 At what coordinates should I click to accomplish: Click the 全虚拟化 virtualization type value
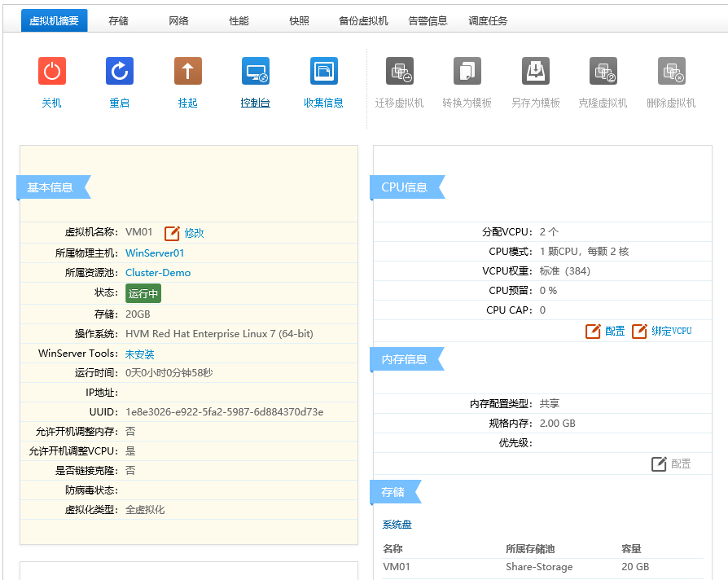145,510
